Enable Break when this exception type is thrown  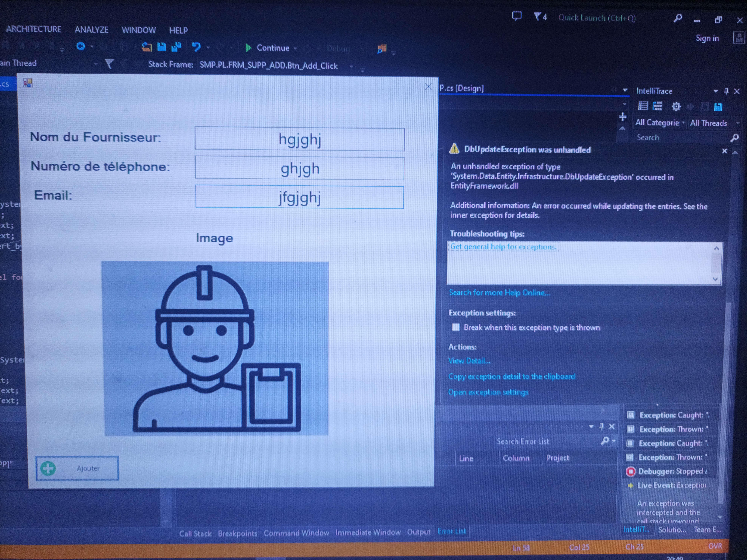click(456, 327)
